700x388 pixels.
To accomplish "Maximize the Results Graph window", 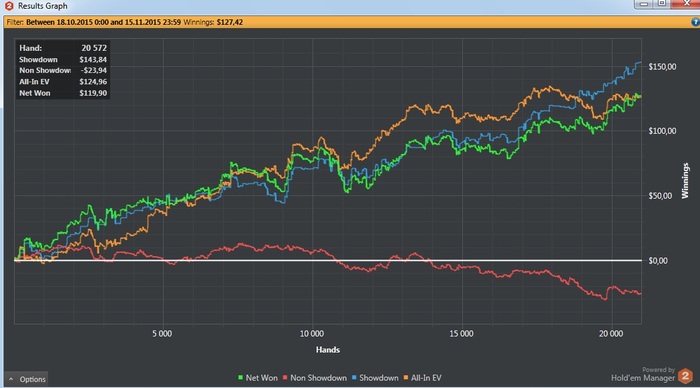I will point(662,4).
